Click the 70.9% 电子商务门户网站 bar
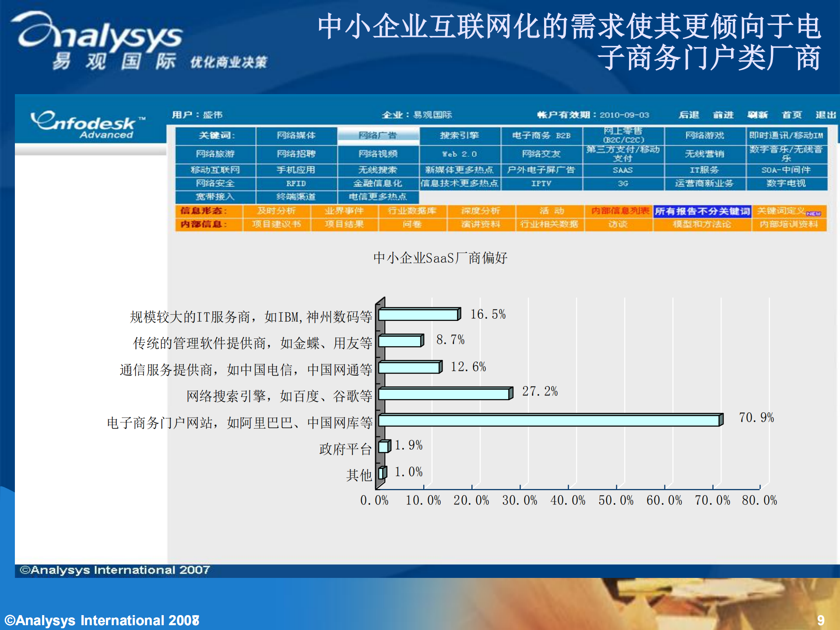The height and width of the screenshot is (630, 840). 547,420
